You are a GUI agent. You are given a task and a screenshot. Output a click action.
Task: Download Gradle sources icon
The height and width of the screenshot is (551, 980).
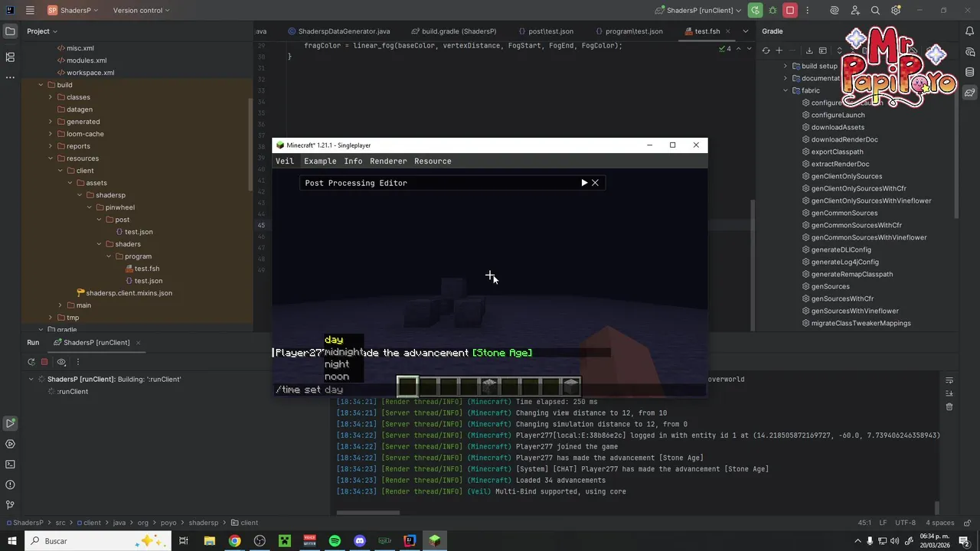click(x=809, y=51)
